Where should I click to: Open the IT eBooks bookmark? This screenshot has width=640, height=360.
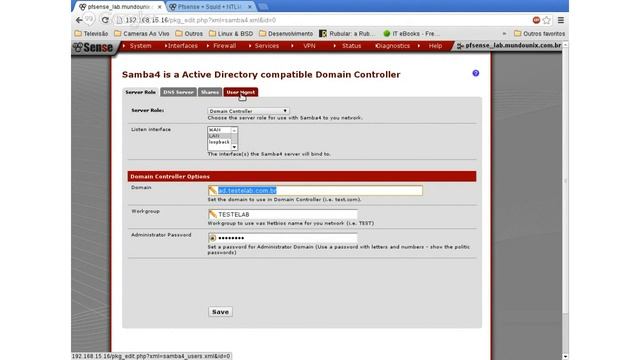[x=411, y=33]
